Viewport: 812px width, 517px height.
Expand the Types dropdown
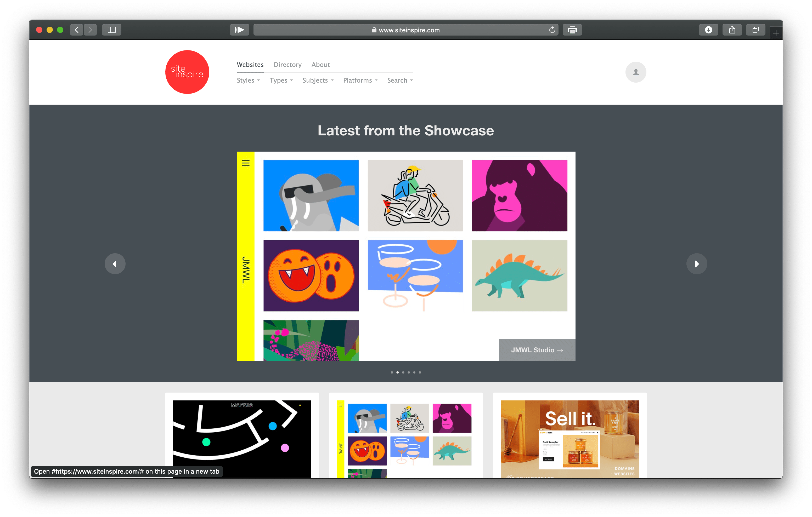[x=281, y=80]
